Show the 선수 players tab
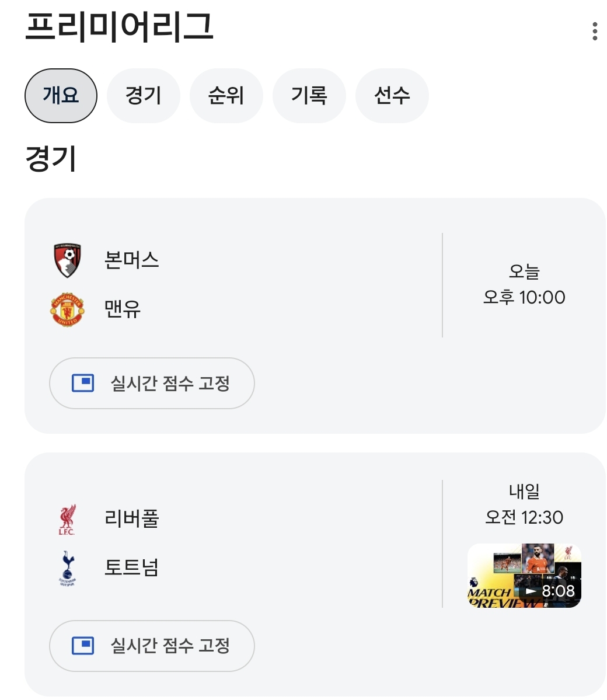Screen dimensions: 607x700 click(392, 96)
